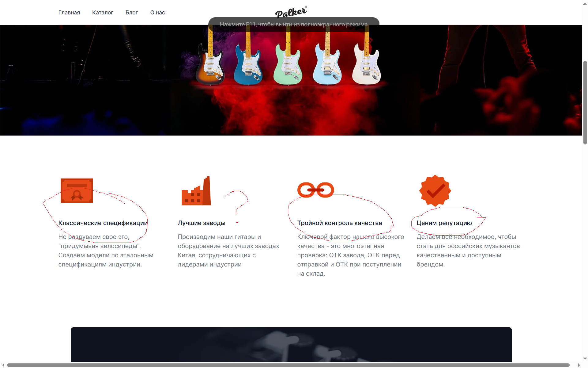Click the checkmark badge icon
Screen dimensions: 588x368
(435, 190)
